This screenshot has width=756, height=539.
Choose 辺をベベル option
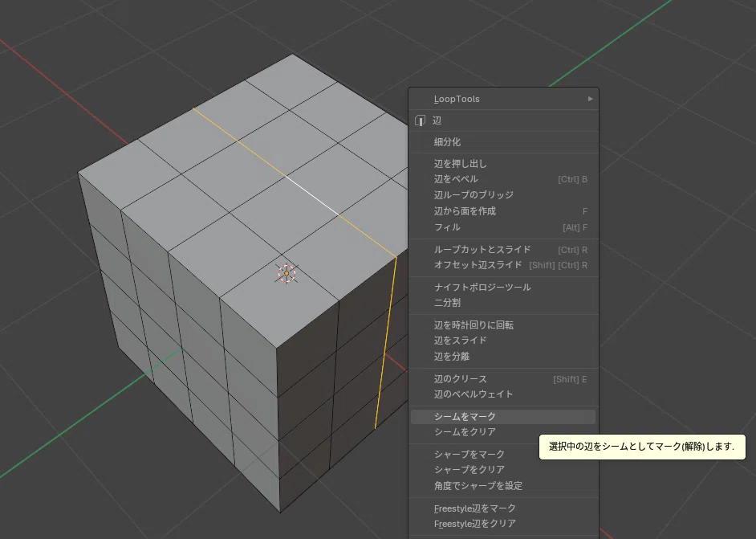pyautogui.click(x=503, y=179)
